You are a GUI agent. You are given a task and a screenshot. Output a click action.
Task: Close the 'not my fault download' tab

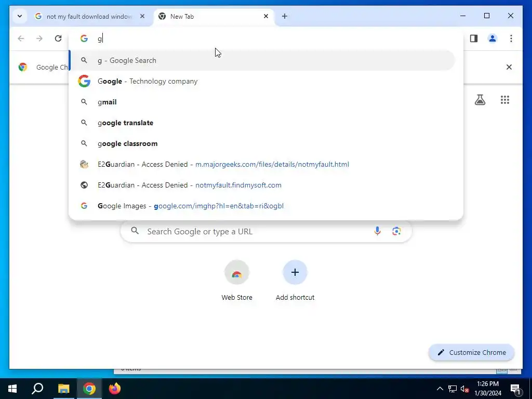click(x=142, y=16)
